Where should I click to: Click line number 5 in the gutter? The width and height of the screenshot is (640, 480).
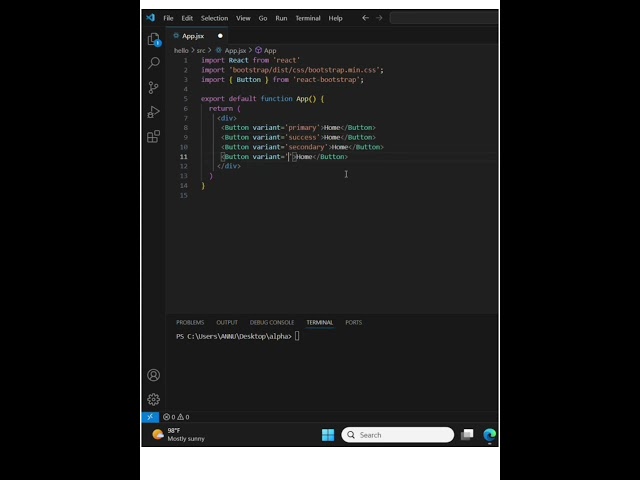[186, 99]
